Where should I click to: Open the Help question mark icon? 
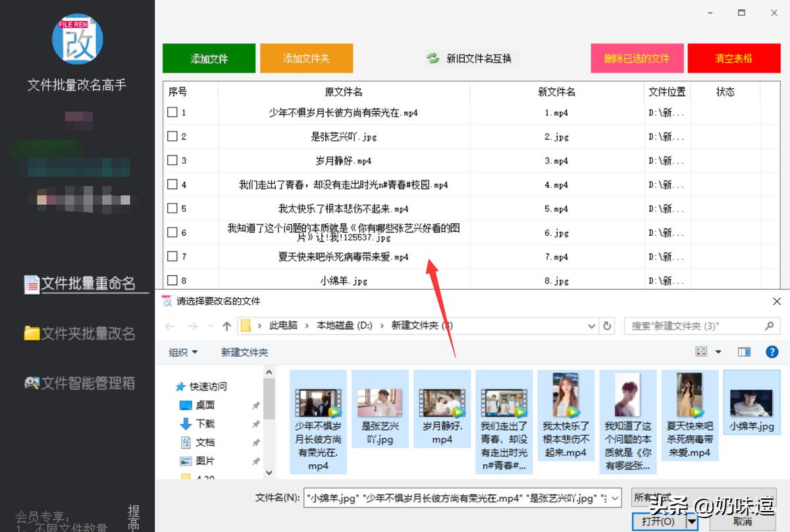772,352
